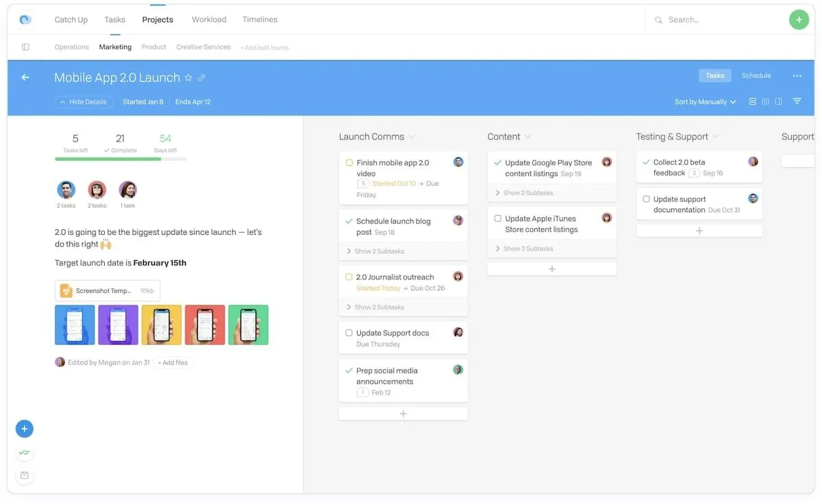Open the Schedule view tab
This screenshot has width=822, height=504.
pos(756,75)
